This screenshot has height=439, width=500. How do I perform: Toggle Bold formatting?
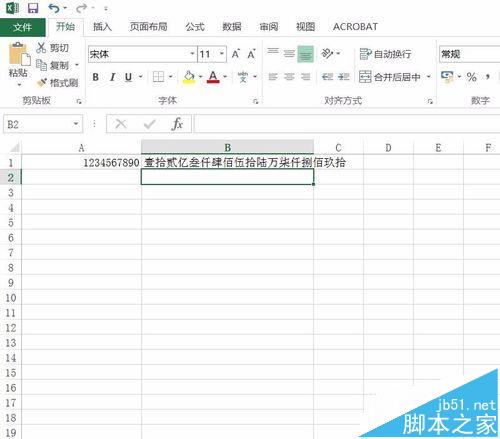(x=96, y=77)
